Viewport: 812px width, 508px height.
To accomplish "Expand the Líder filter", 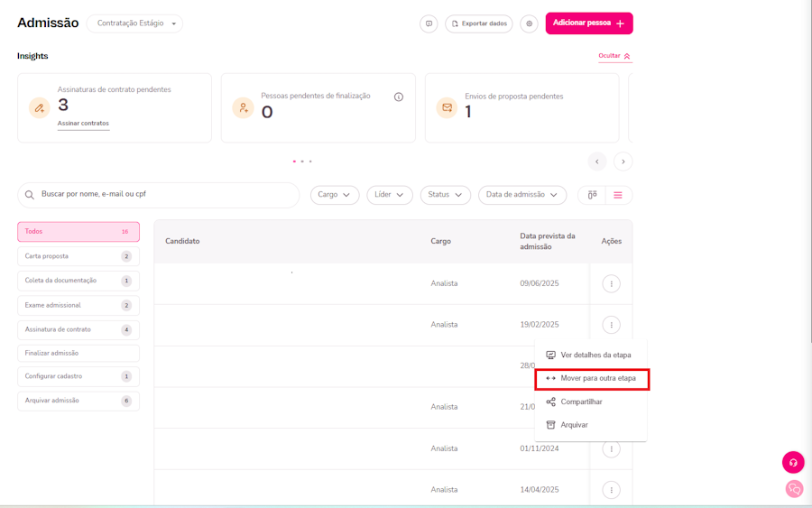I will click(390, 195).
